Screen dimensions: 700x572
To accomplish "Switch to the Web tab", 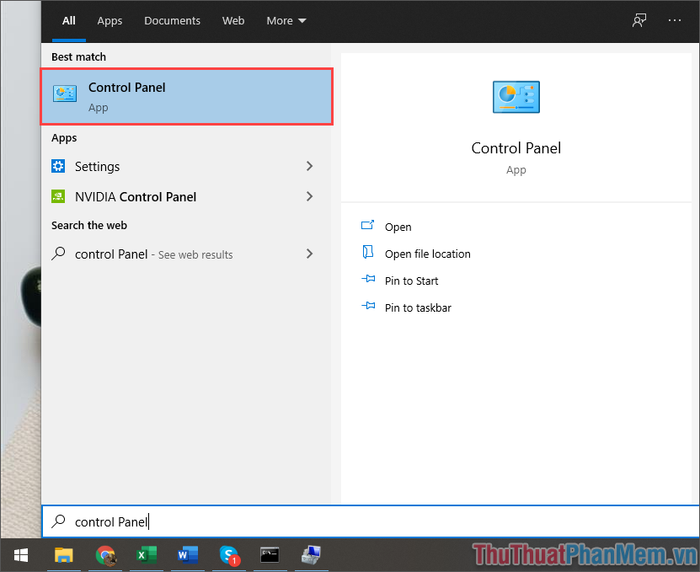I will [x=233, y=21].
